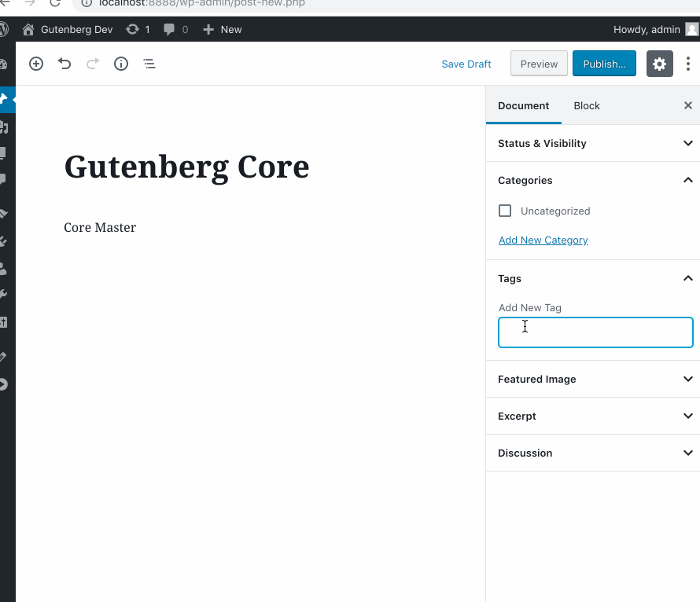This screenshot has width=700, height=602.
Task: Click the Redo arrow icon
Action: 93,64
